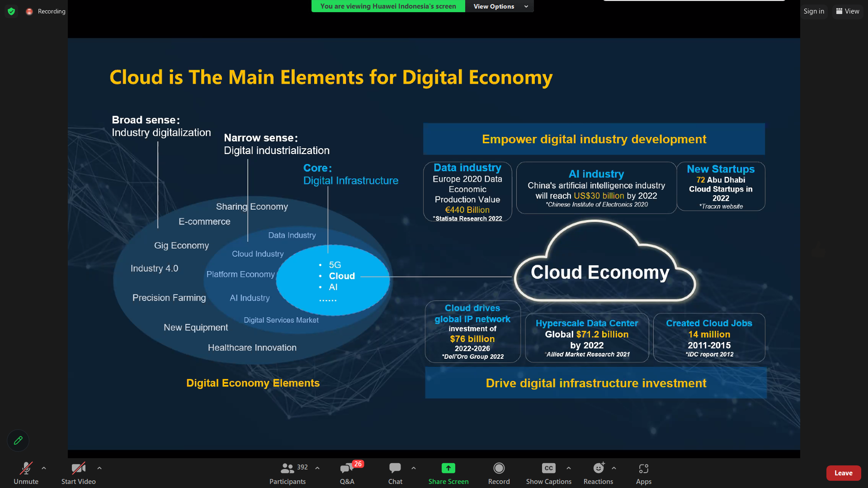Expand the arrow next to Participants

317,468
